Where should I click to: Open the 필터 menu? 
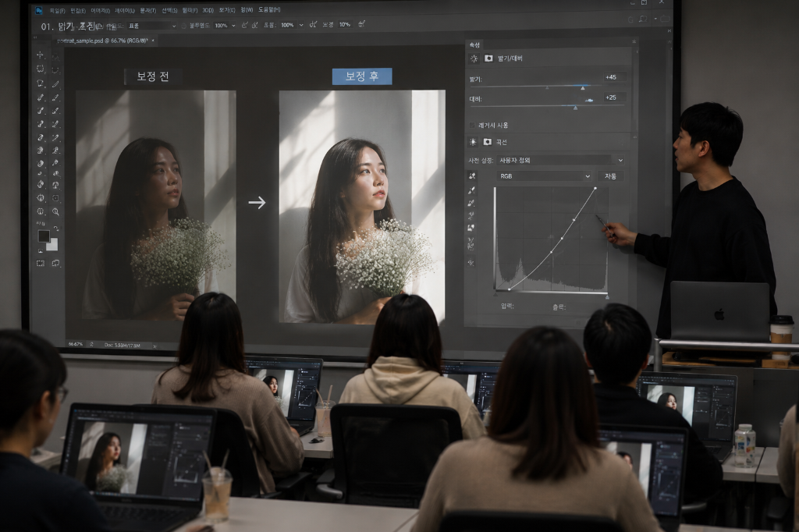190,10
